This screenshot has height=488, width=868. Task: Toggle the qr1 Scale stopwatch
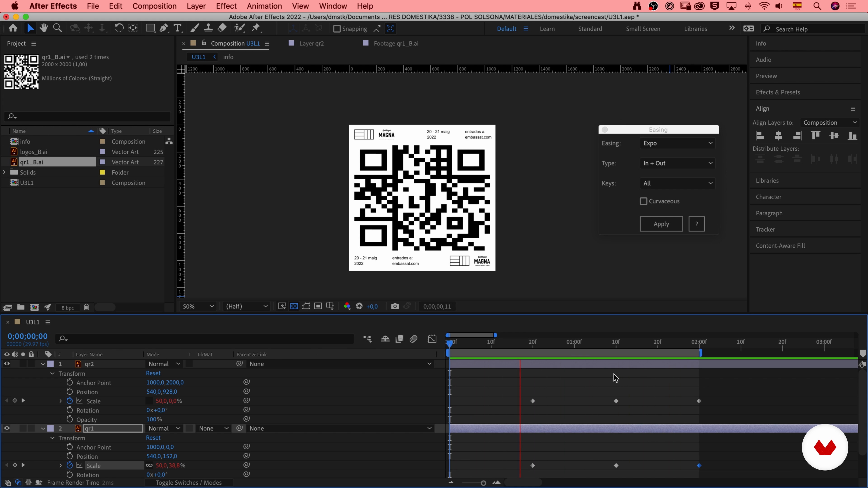69,465
